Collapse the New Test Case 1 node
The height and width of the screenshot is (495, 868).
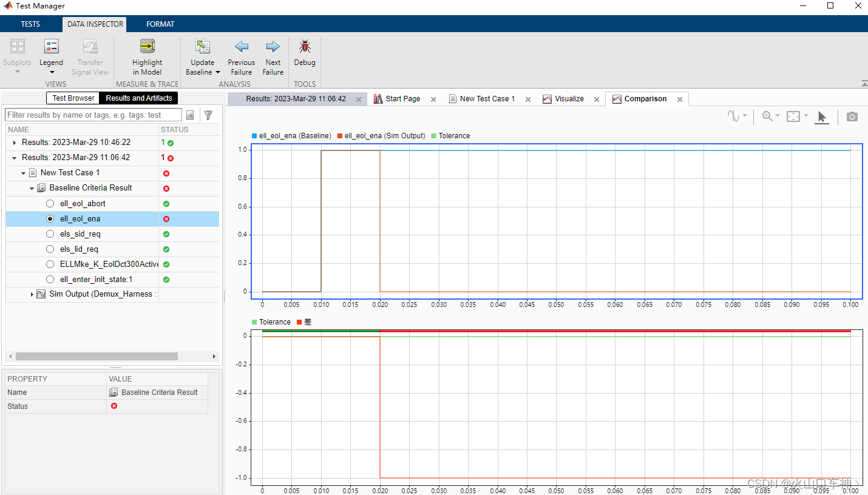[x=24, y=173]
